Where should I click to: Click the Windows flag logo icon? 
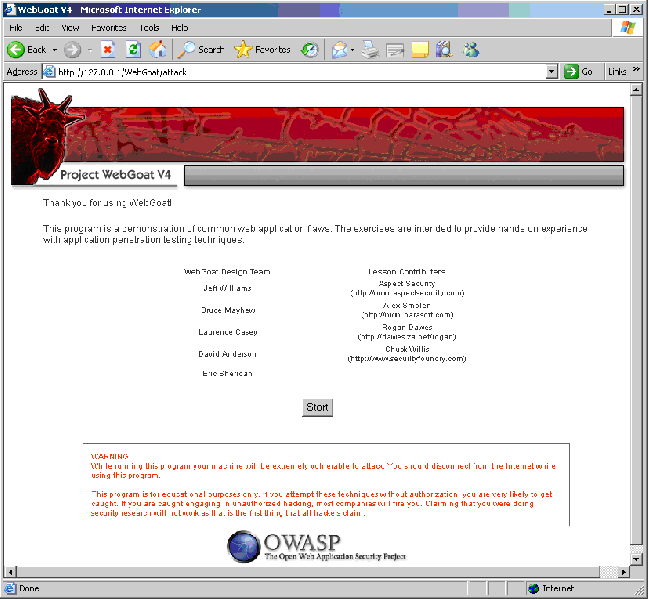tap(628, 28)
